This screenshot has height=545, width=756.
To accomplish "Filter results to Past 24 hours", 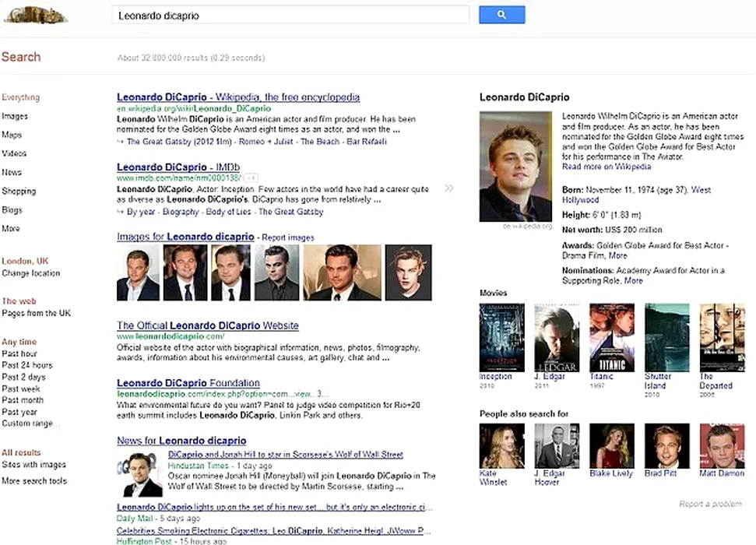I will click(27, 365).
